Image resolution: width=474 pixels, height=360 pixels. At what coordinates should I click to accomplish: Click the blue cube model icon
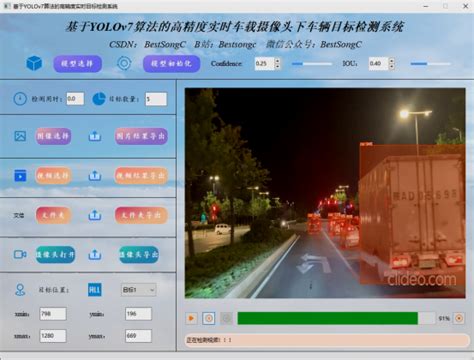[34, 63]
